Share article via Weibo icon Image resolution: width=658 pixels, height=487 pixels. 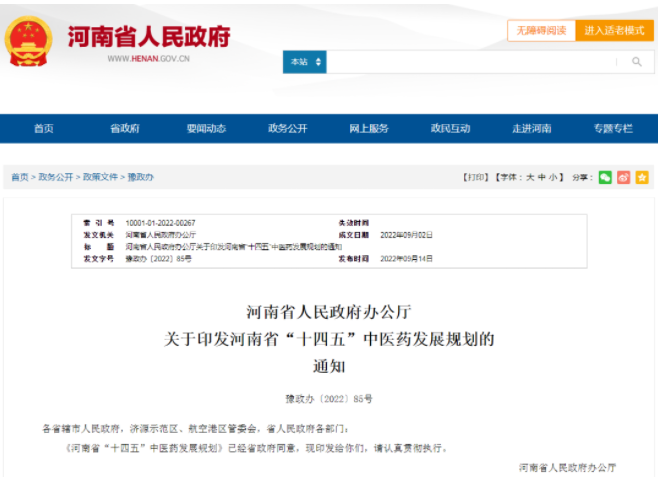623,177
